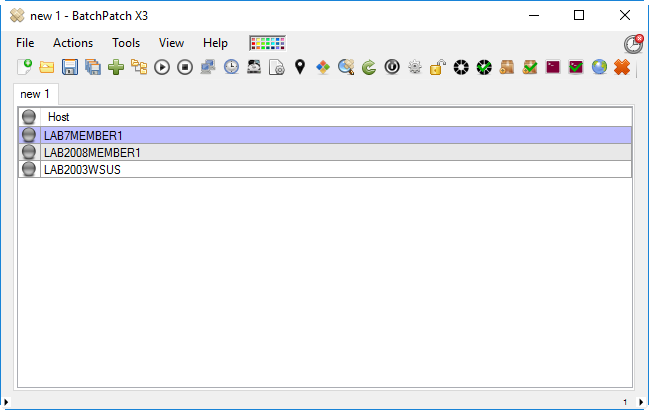Viewport: 649px width, 410px height.
Task: Click the round play button icon
Action: click(x=162, y=67)
